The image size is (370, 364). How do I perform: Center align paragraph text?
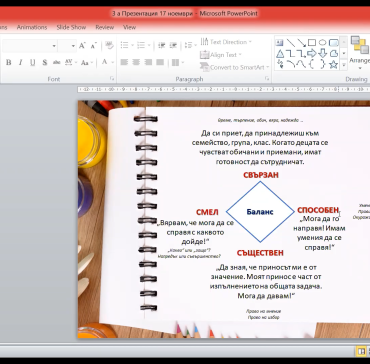[x=136, y=62]
